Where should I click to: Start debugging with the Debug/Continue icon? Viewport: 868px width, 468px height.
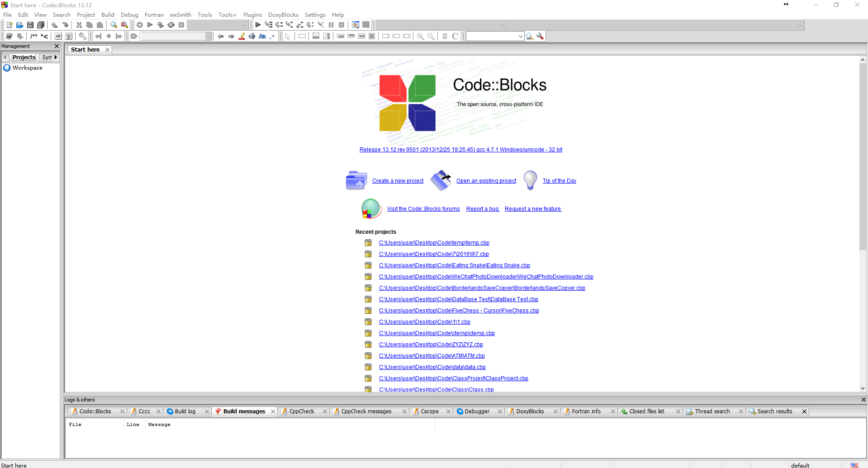258,25
